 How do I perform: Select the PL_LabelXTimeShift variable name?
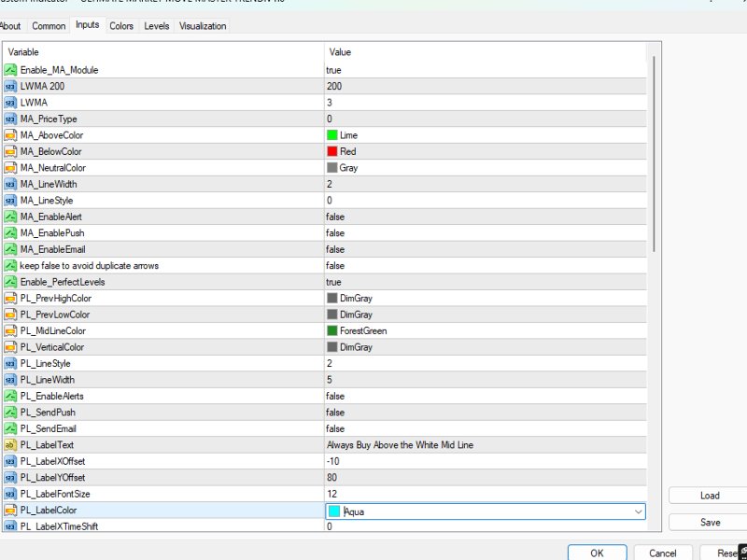[x=59, y=526]
